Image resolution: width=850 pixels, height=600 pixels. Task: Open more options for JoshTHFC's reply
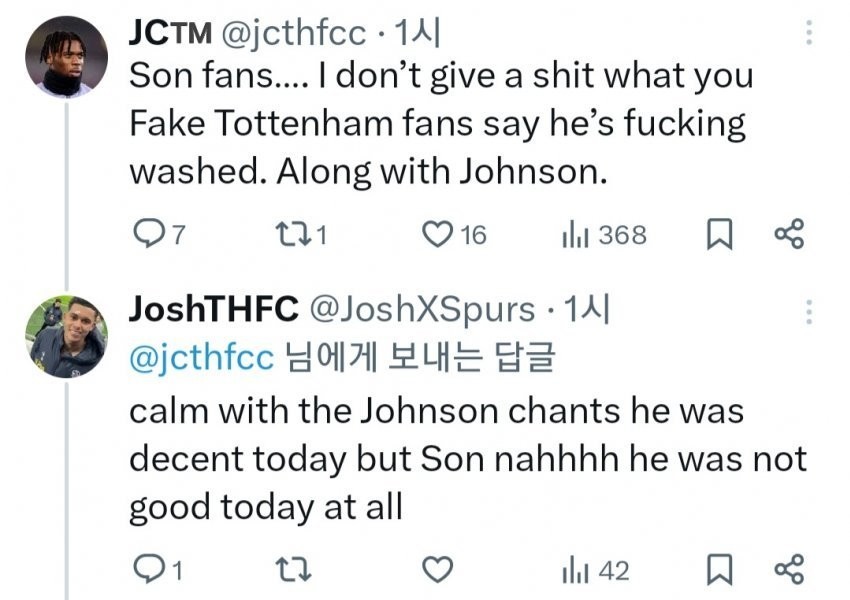click(x=808, y=312)
